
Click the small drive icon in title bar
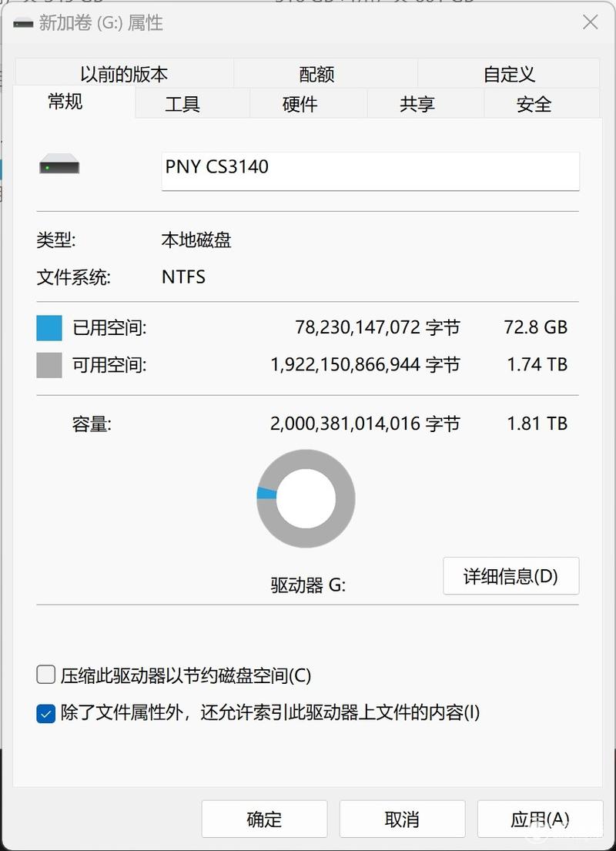23,23
